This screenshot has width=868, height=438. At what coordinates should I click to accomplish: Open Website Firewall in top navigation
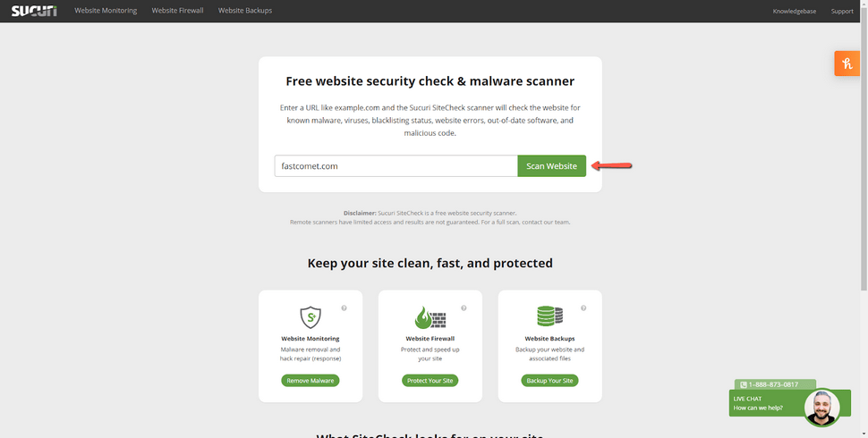pyautogui.click(x=178, y=11)
